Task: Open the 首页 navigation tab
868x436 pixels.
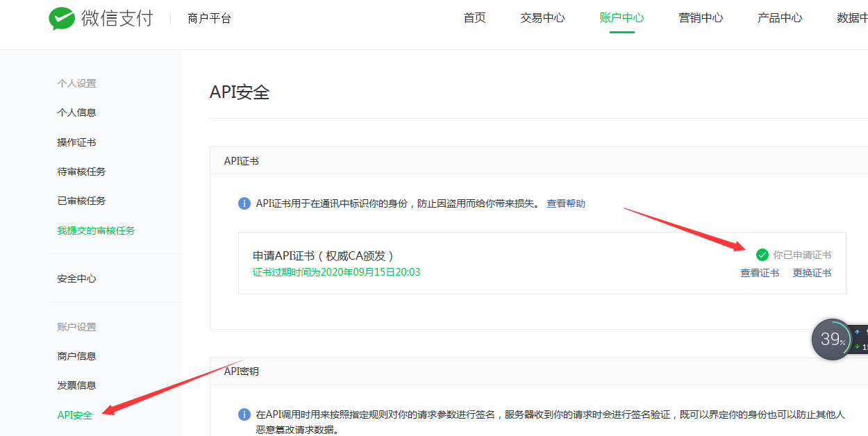Action: point(474,18)
